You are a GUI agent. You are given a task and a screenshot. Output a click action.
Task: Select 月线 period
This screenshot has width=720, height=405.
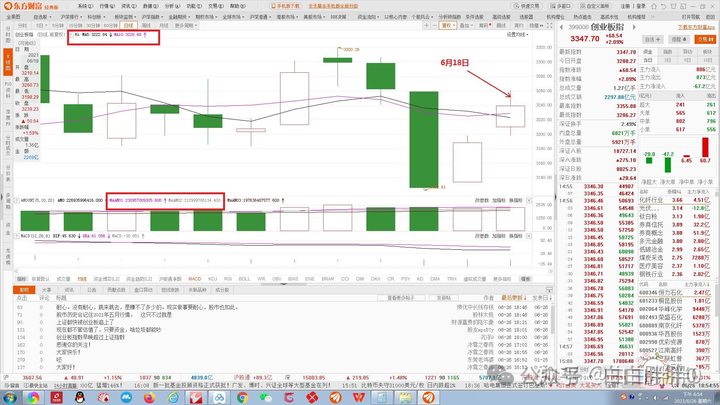tap(163, 26)
